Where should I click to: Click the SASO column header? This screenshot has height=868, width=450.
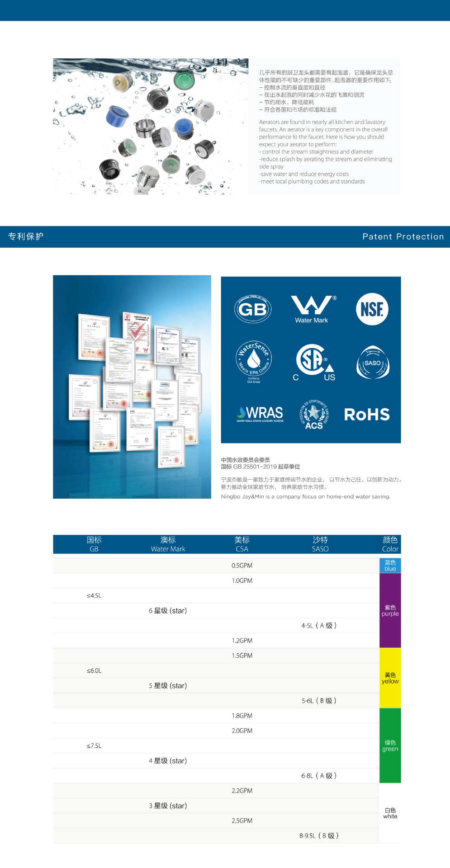click(x=320, y=544)
